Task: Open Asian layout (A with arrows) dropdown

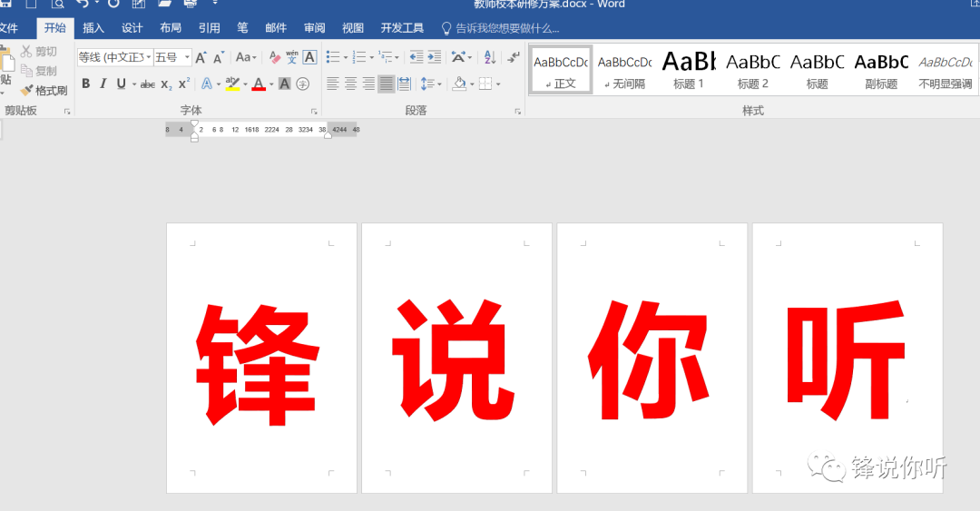Action: click(461, 57)
